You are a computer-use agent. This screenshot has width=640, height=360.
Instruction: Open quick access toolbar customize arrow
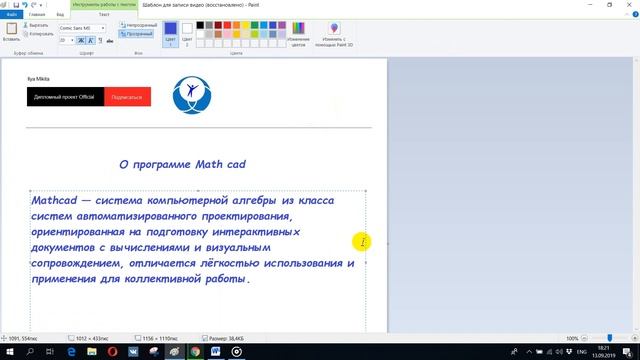coord(41,5)
